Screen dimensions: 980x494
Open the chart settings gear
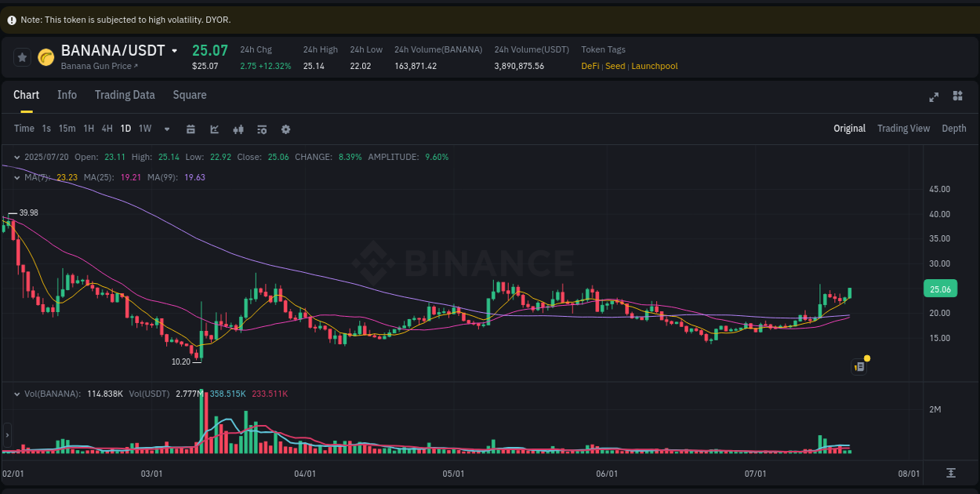point(285,129)
